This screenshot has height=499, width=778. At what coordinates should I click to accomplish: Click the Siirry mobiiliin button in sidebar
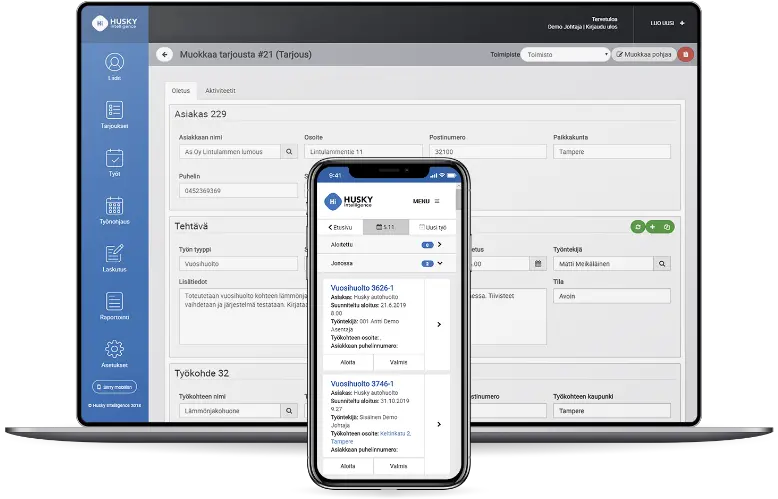[114, 387]
